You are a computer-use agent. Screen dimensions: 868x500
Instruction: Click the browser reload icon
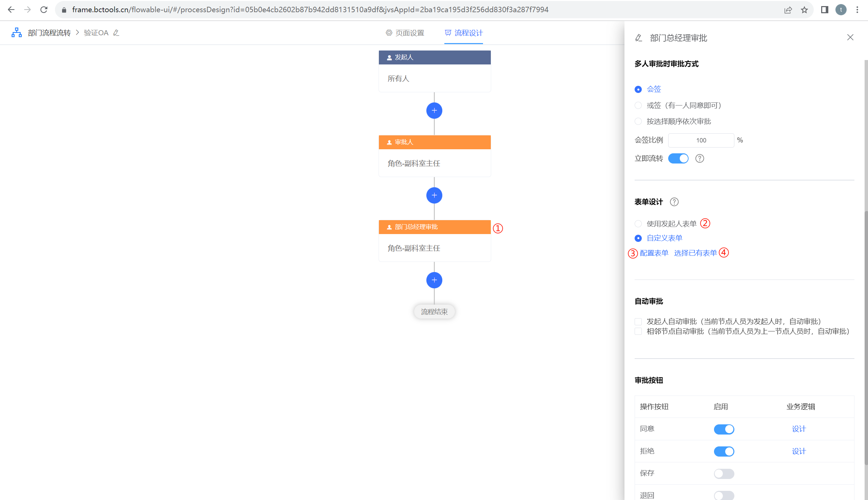(x=44, y=9)
